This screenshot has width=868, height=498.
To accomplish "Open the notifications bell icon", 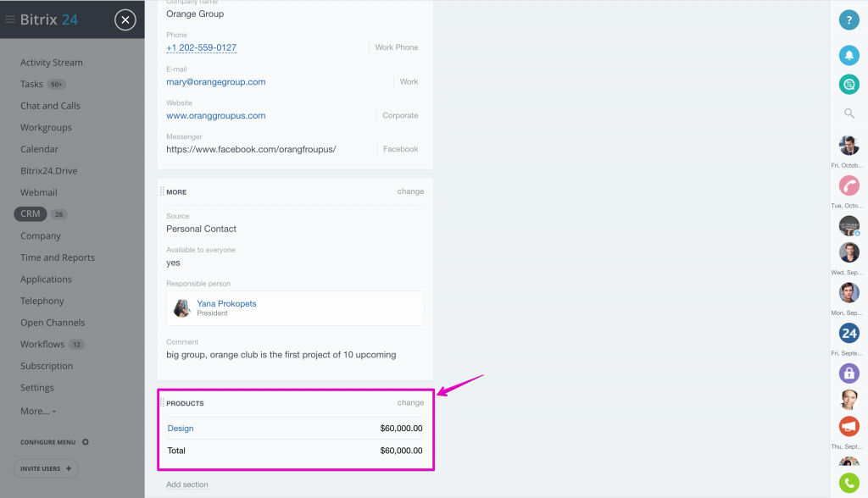I will pos(849,55).
